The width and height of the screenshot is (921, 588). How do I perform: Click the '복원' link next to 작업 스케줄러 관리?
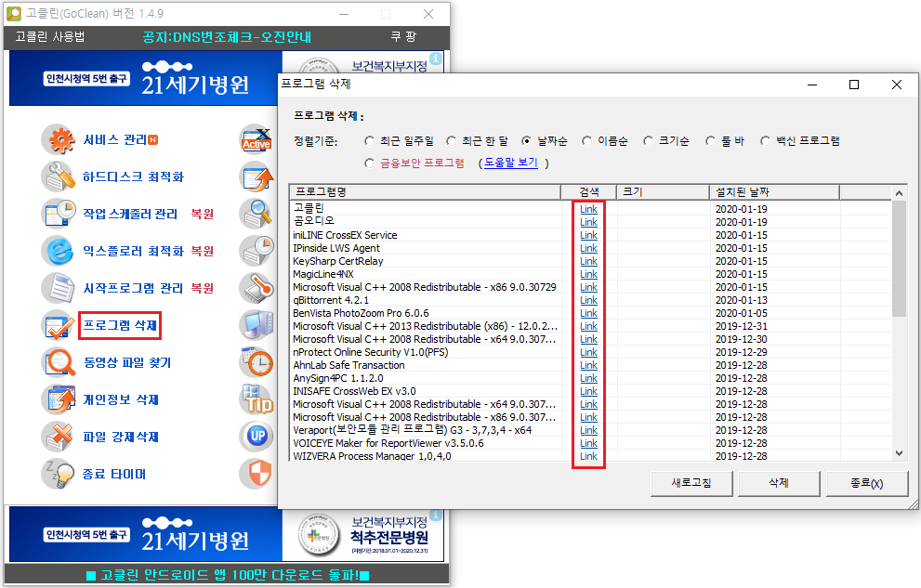pos(202,214)
